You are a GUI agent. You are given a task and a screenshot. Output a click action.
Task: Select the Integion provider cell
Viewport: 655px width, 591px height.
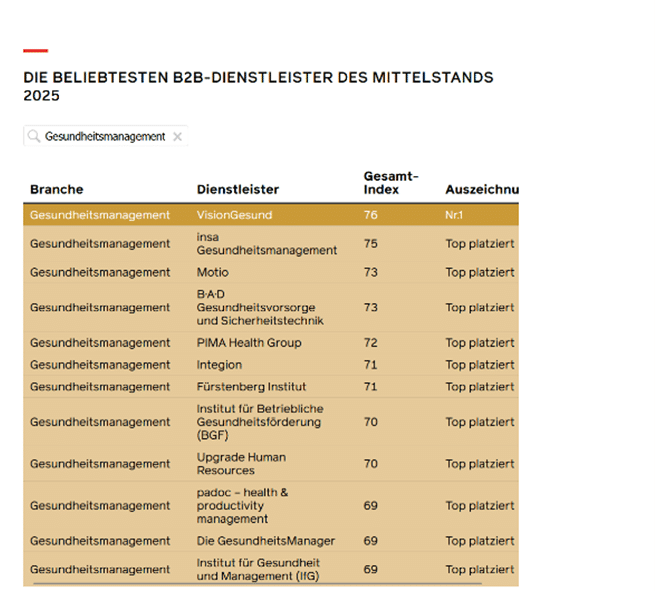pos(219,365)
